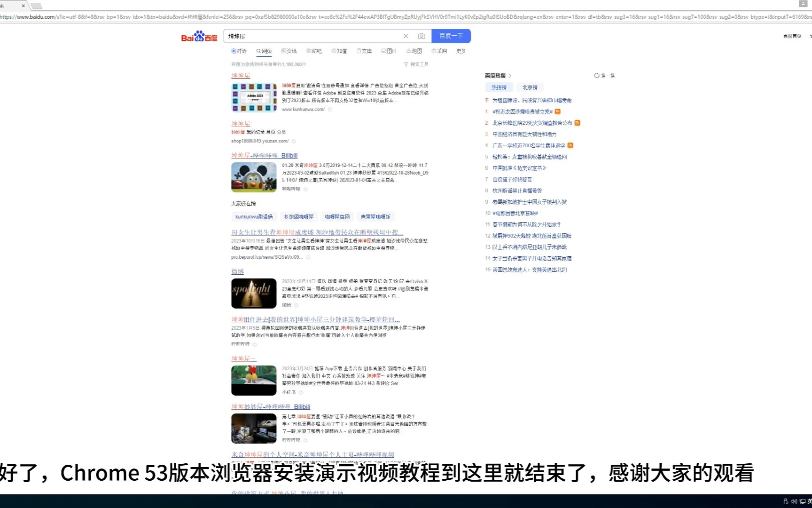Switch to the 对话 tab
This screenshot has width=812, height=508.
point(239,51)
